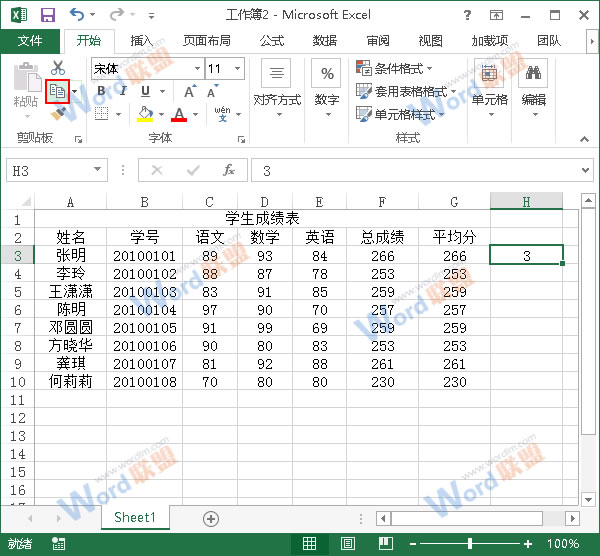Viewport: 600px width, 556px height.
Task: Click the Cut scissors icon
Action: [x=58, y=68]
